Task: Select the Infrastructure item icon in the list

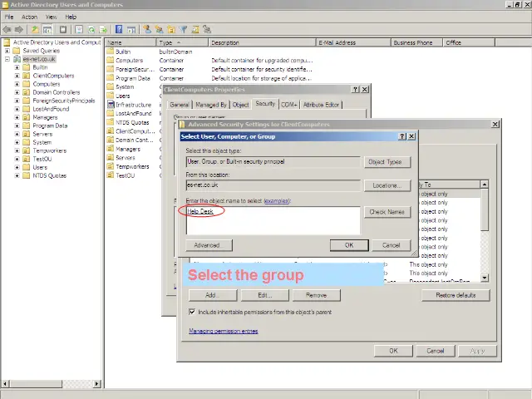Action: (111, 105)
